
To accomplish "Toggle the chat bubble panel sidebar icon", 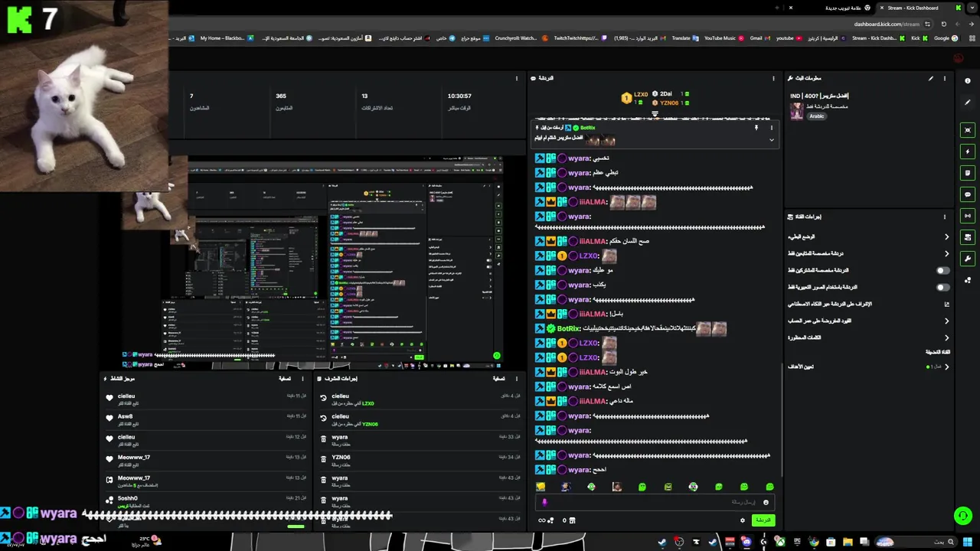I will [x=968, y=194].
